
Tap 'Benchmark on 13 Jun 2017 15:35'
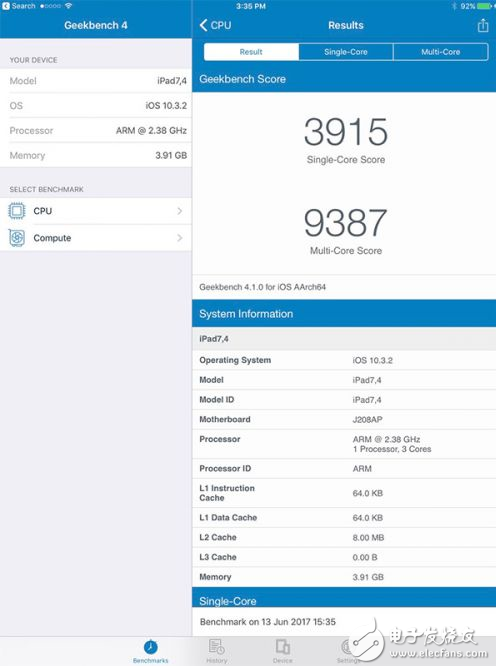tap(268, 622)
